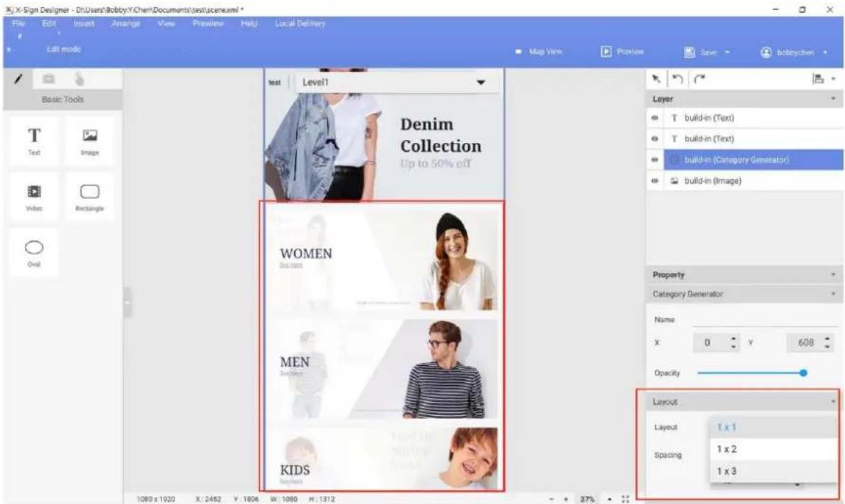This screenshot has width=845, height=504.
Task: Select the WOMEN category banner
Action: [382, 260]
